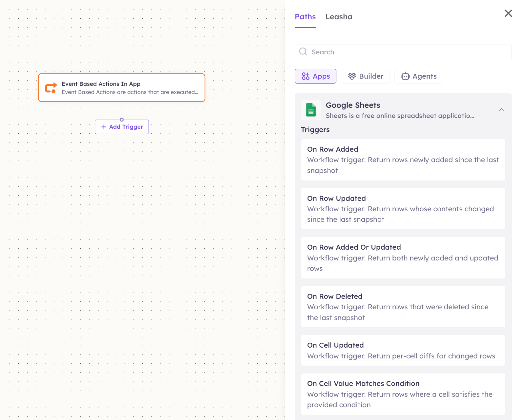The image size is (520, 420).
Task: Select the Apps filter button
Action: tap(315, 76)
